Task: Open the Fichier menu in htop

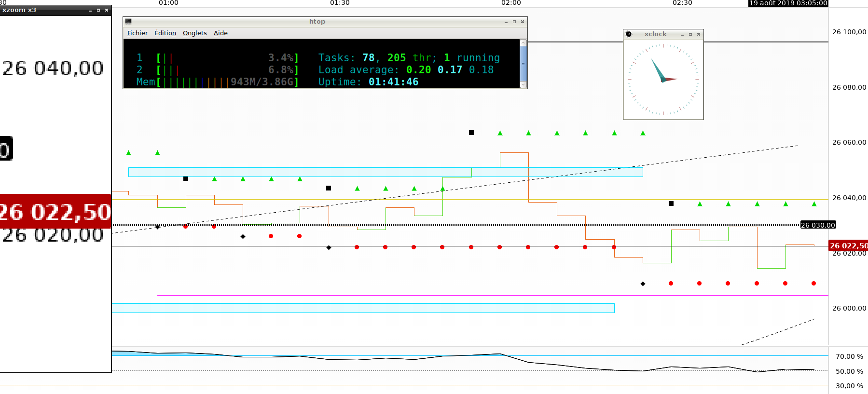Action: [137, 33]
